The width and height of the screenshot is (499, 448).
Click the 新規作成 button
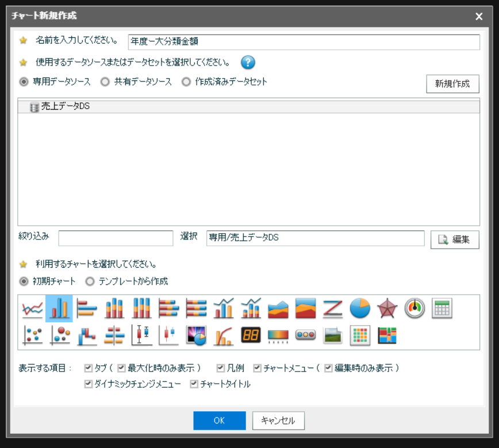(452, 84)
